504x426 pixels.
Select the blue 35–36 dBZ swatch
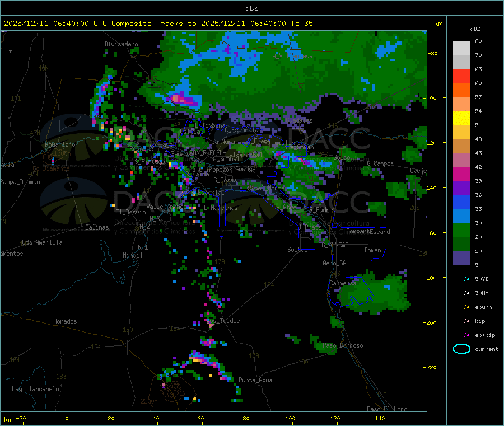click(461, 202)
